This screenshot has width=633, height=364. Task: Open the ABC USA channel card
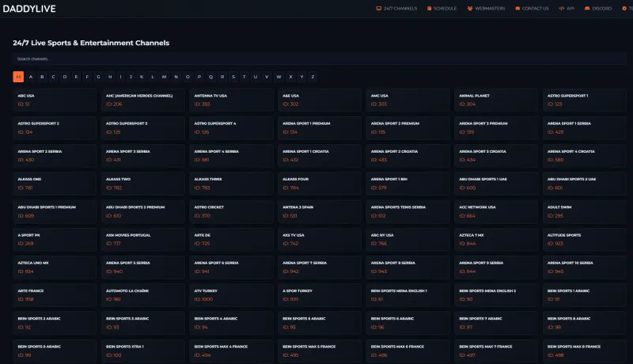tap(56, 100)
